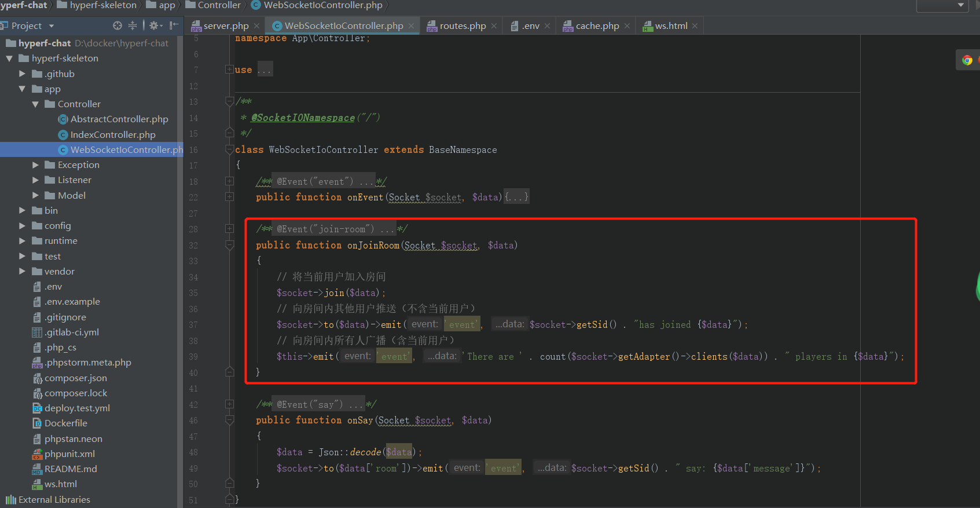Open the Project view dropdown

tap(52, 26)
